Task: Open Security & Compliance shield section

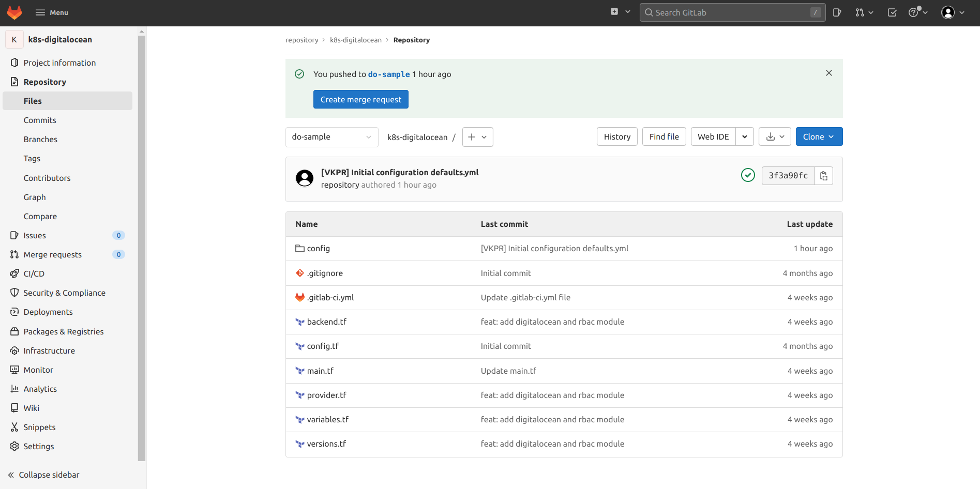Action: click(68, 293)
